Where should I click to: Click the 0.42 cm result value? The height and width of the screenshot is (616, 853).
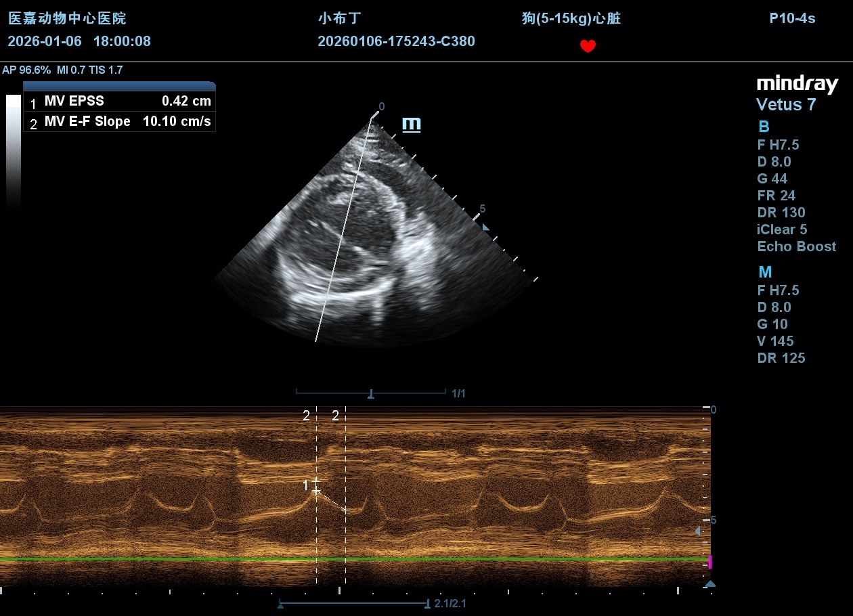186,102
